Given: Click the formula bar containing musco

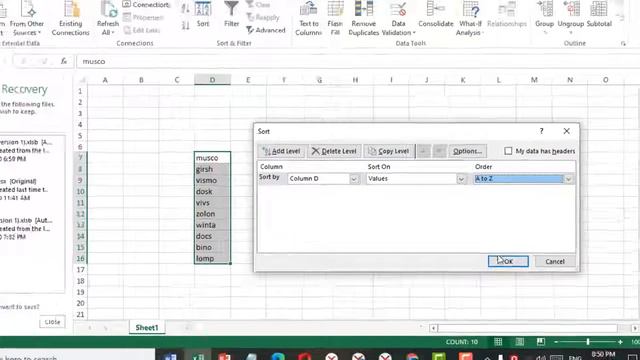Looking at the screenshot, I should click(x=358, y=61).
